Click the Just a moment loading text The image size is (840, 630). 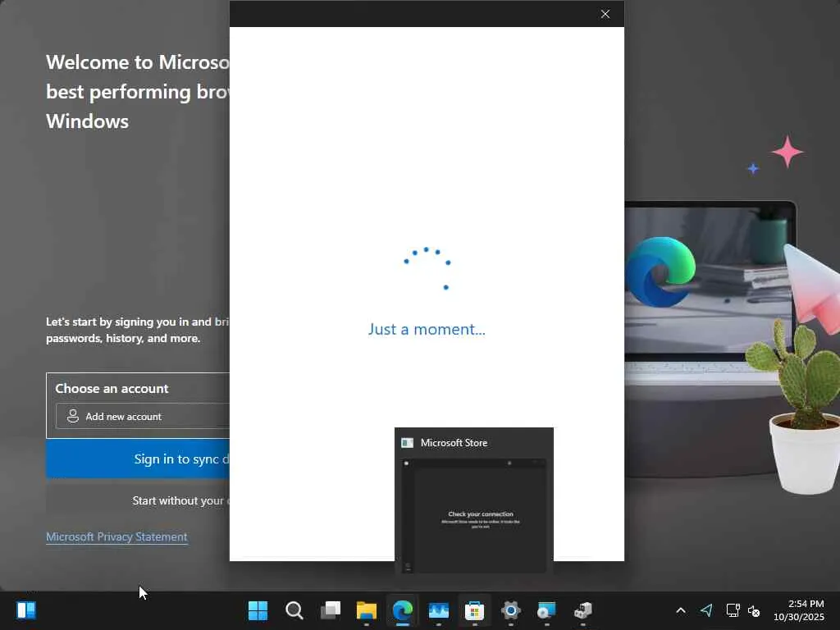point(427,329)
